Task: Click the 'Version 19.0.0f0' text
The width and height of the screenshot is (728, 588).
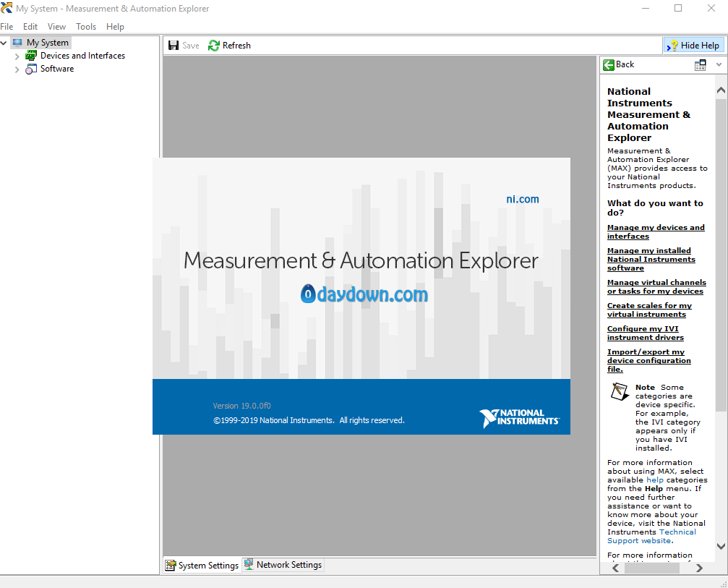Action: coord(241,406)
